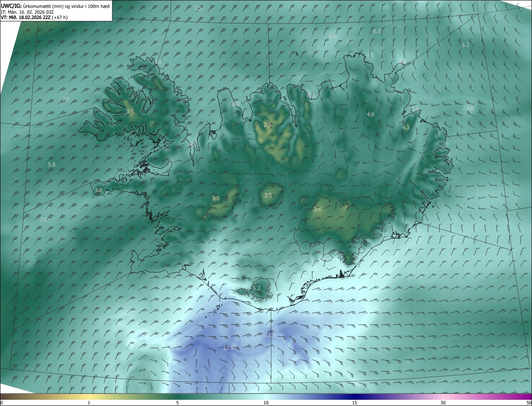The width and height of the screenshot is (532, 406).
Task: Click the 3.5 value on the central glacier
Action: (268, 195)
